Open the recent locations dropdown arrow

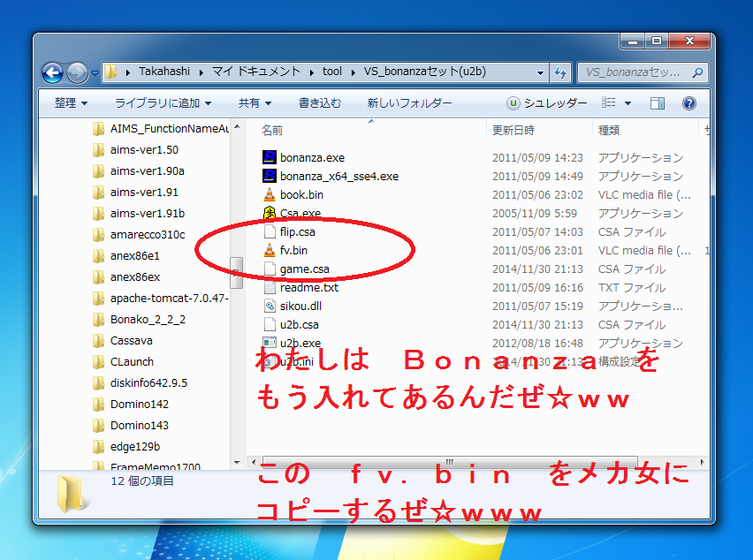tap(95, 73)
